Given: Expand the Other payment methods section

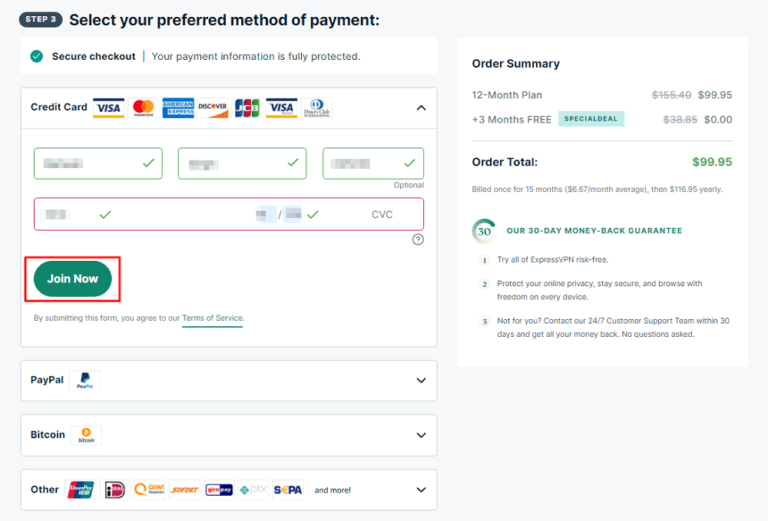Looking at the screenshot, I should (x=421, y=490).
